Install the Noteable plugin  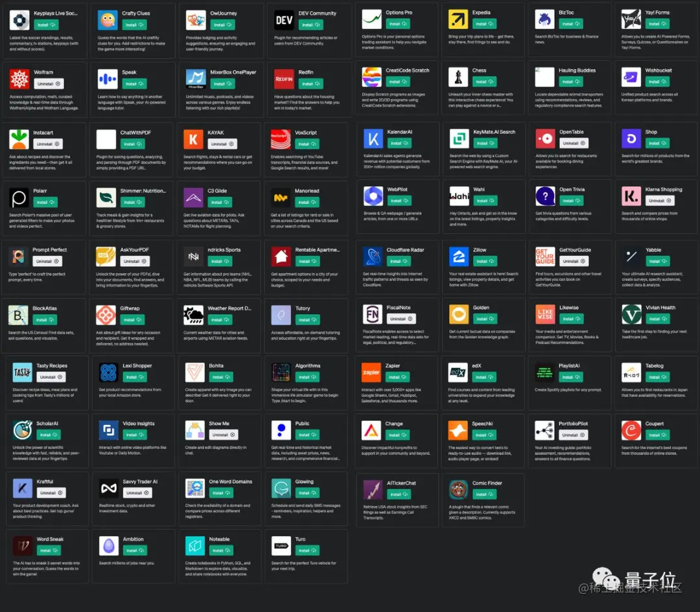[x=221, y=551]
